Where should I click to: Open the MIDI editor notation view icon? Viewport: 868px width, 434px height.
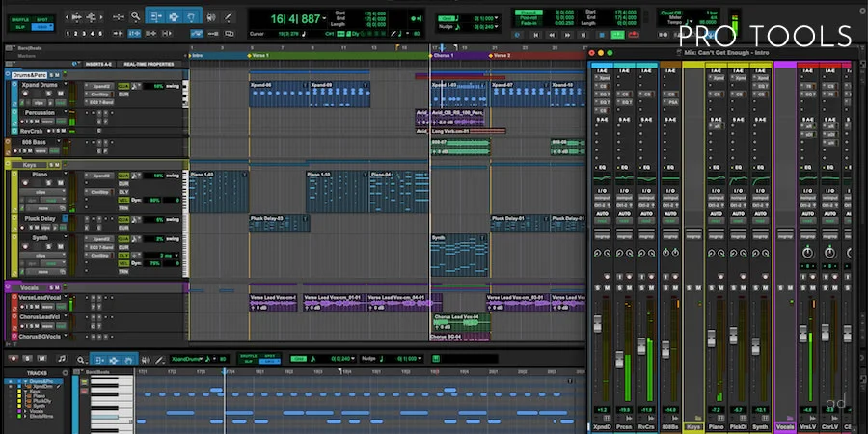pos(62,359)
